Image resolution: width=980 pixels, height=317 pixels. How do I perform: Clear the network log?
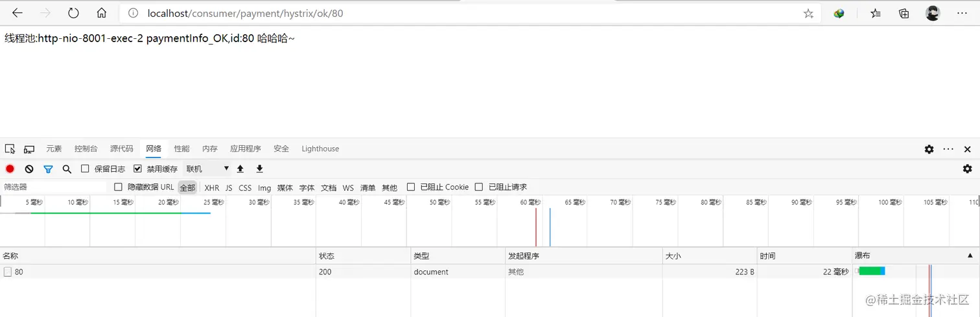(29, 169)
